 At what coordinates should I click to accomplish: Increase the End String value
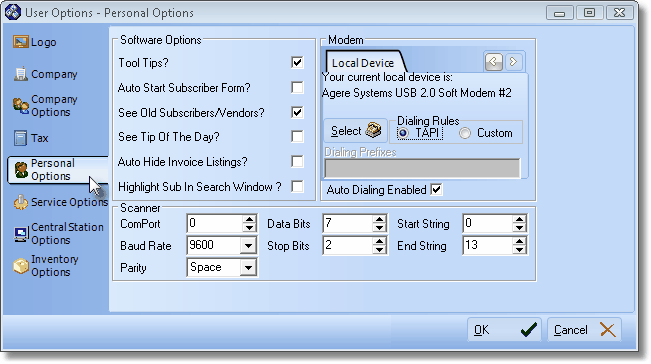tap(519, 241)
